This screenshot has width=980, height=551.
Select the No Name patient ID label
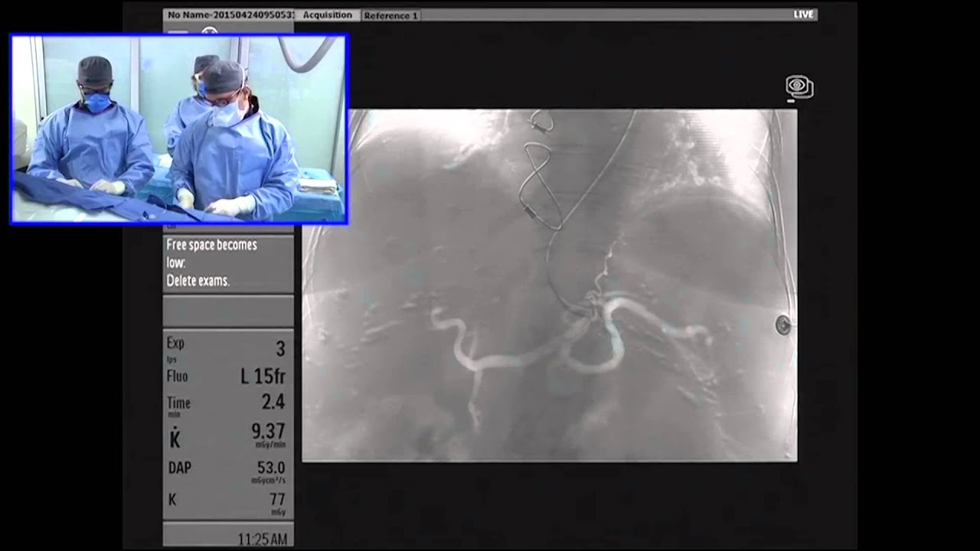click(229, 15)
